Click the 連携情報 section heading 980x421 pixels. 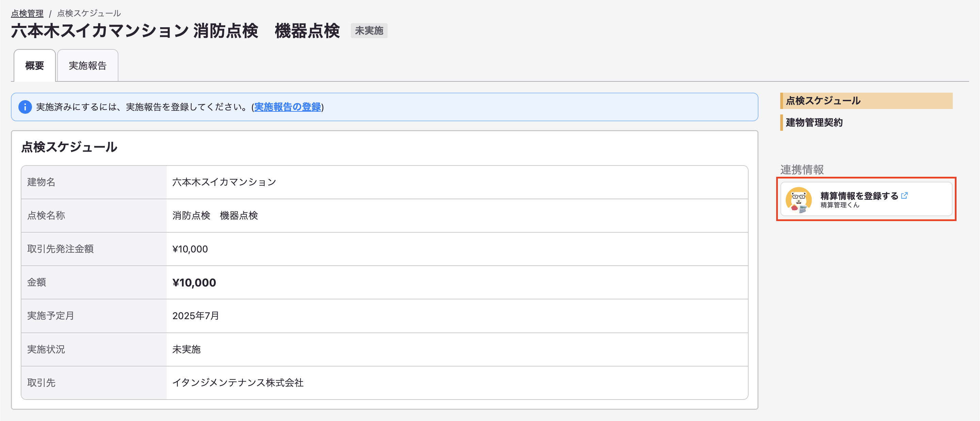pos(802,169)
